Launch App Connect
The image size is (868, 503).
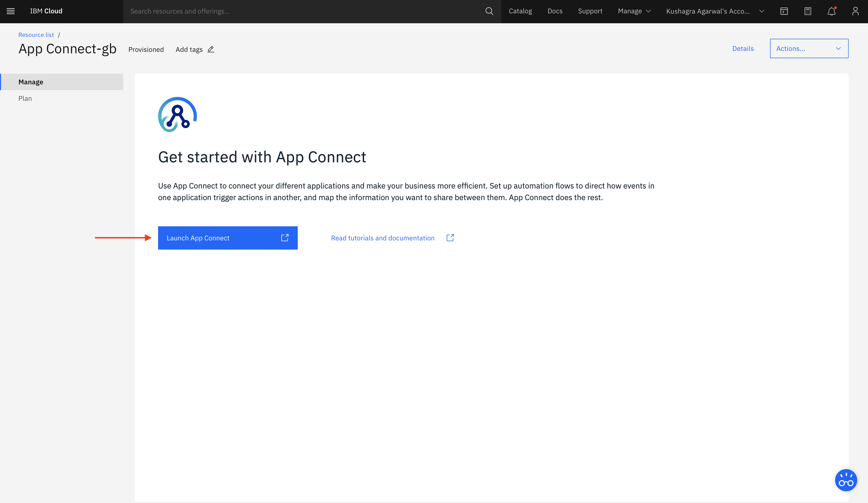[228, 238]
